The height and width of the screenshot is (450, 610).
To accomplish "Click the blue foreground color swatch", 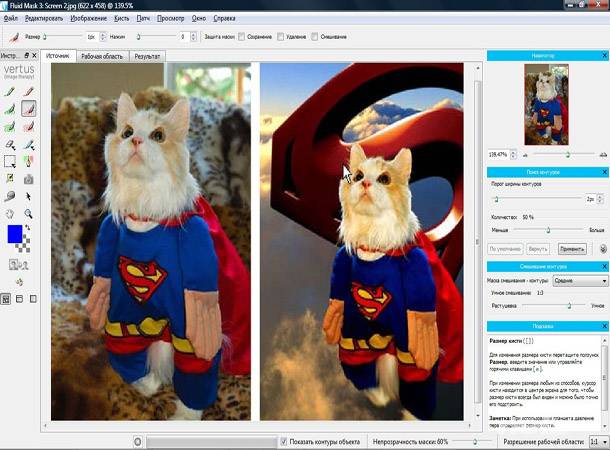I will pyautogui.click(x=15, y=234).
